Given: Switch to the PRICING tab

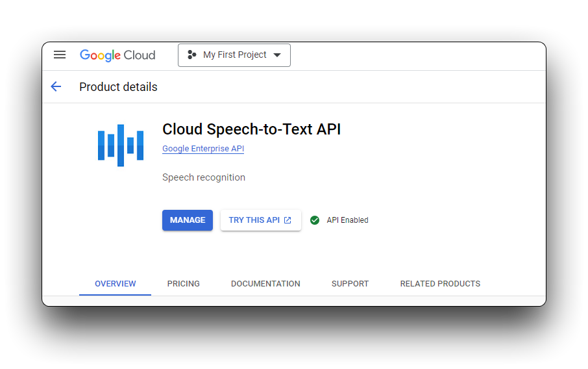Looking at the screenshot, I should (184, 284).
